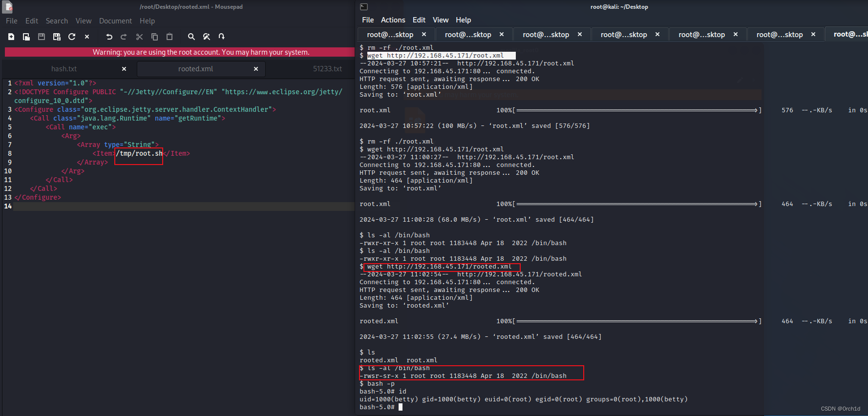Open Mousepad File menu

tap(12, 21)
